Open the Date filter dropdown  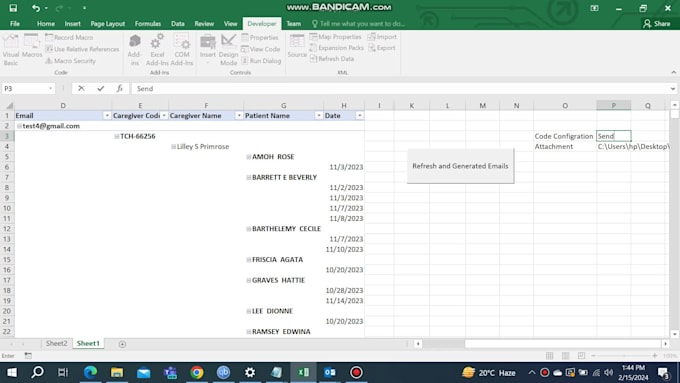pyautogui.click(x=360, y=116)
